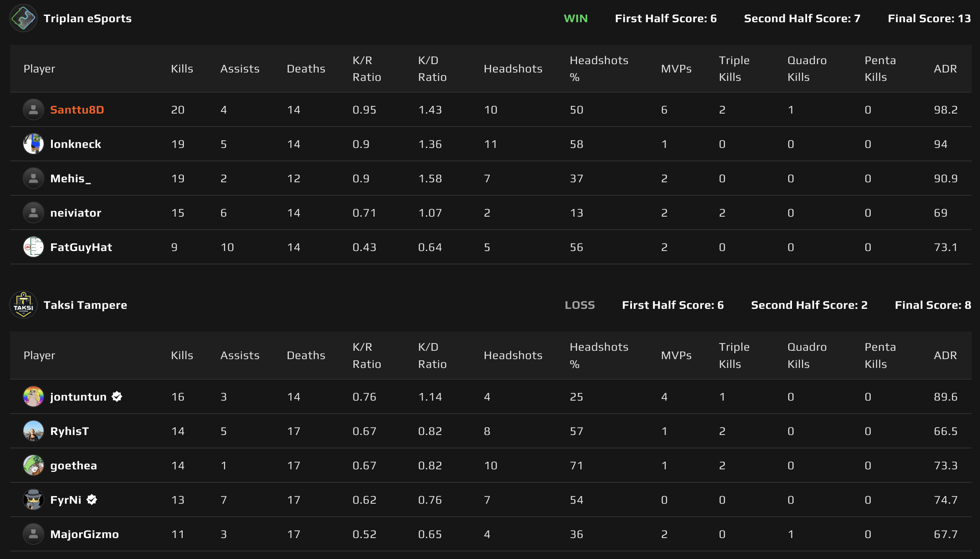Click the Triplan eSports team logo
This screenshot has width=980, height=559.
pos(24,18)
